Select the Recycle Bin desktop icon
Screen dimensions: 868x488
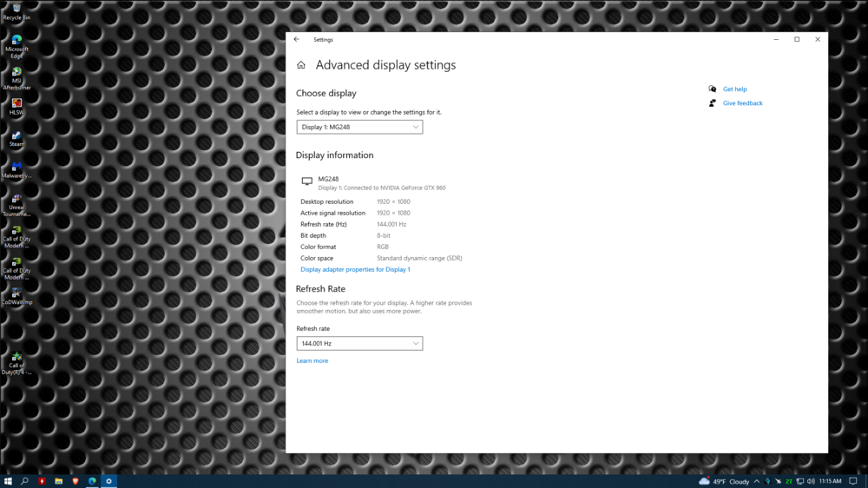pyautogui.click(x=16, y=11)
